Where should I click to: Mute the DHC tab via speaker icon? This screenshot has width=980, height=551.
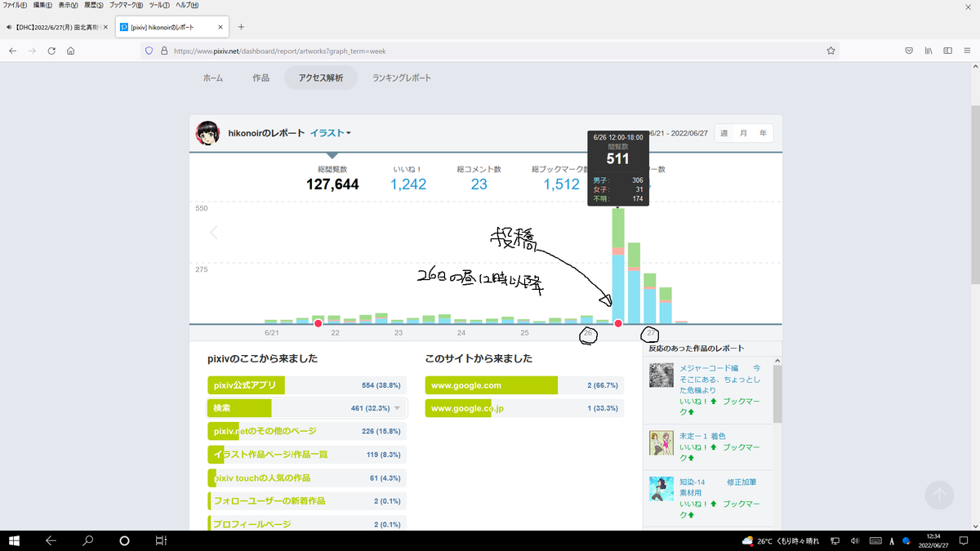pyautogui.click(x=9, y=27)
